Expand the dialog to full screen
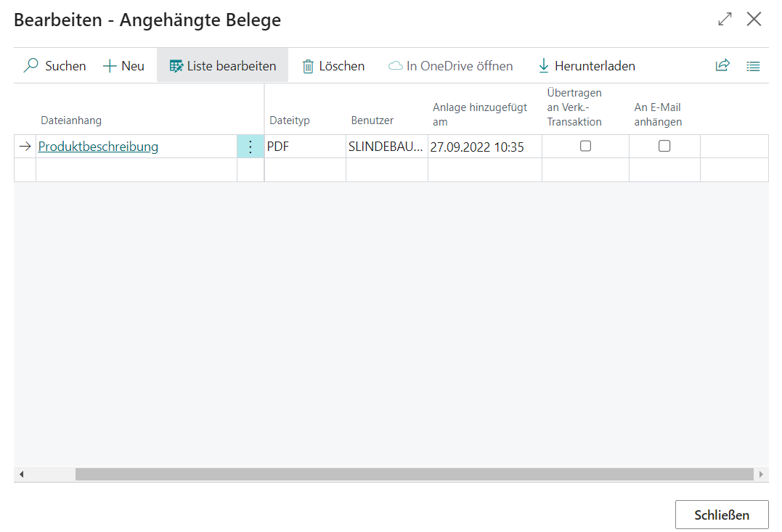Viewport: 782px width, 532px height. (x=725, y=20)
